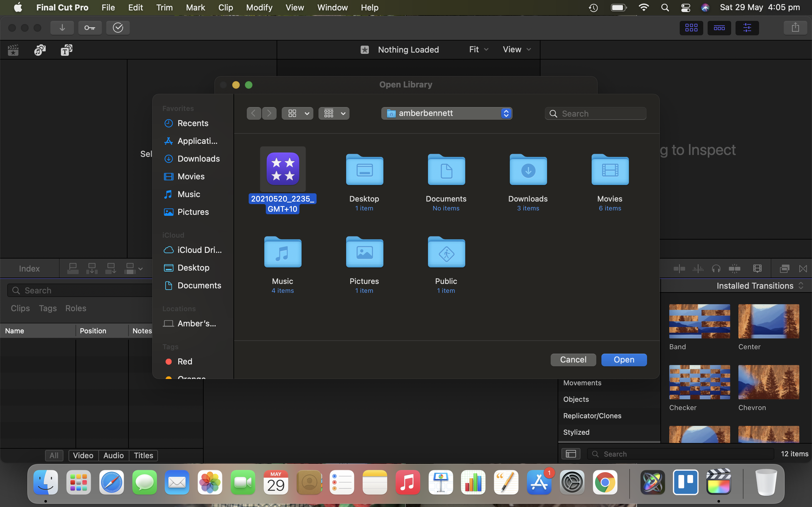The width and height of the screenshot is (812, 507).
Task: Open the Modify menu
Action: (259, 7)
